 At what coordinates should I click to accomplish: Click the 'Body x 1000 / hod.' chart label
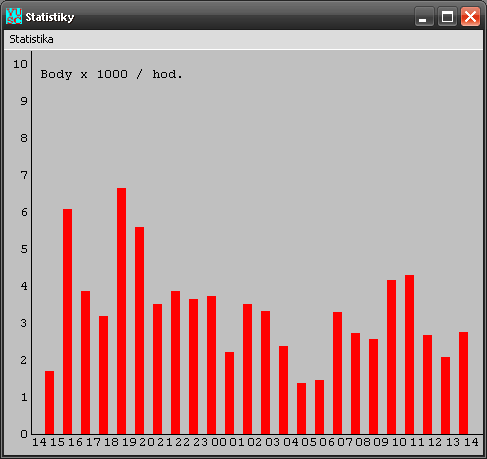click(x=112, y=74)
